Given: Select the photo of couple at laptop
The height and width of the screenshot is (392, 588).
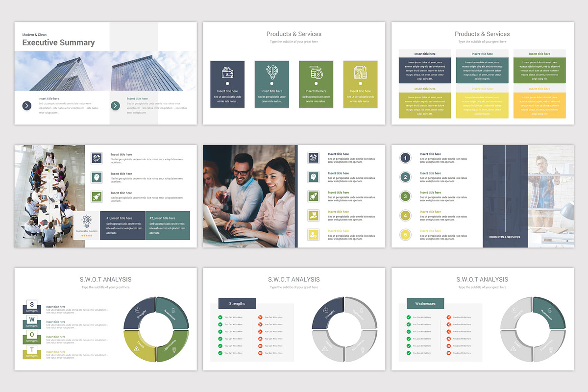Looking at the screenshot, I should tap(249, 196).
